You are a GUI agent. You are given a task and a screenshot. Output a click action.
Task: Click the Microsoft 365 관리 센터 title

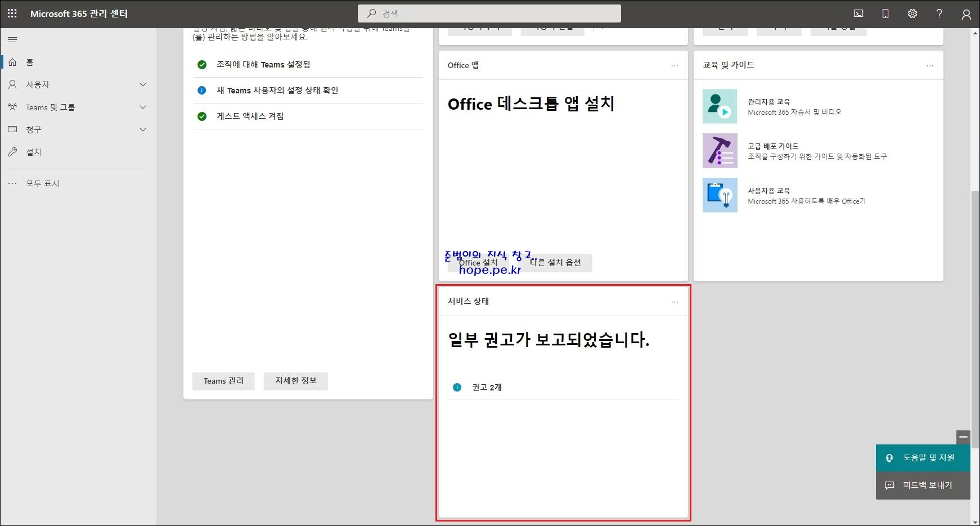click(x=79, y=14)
